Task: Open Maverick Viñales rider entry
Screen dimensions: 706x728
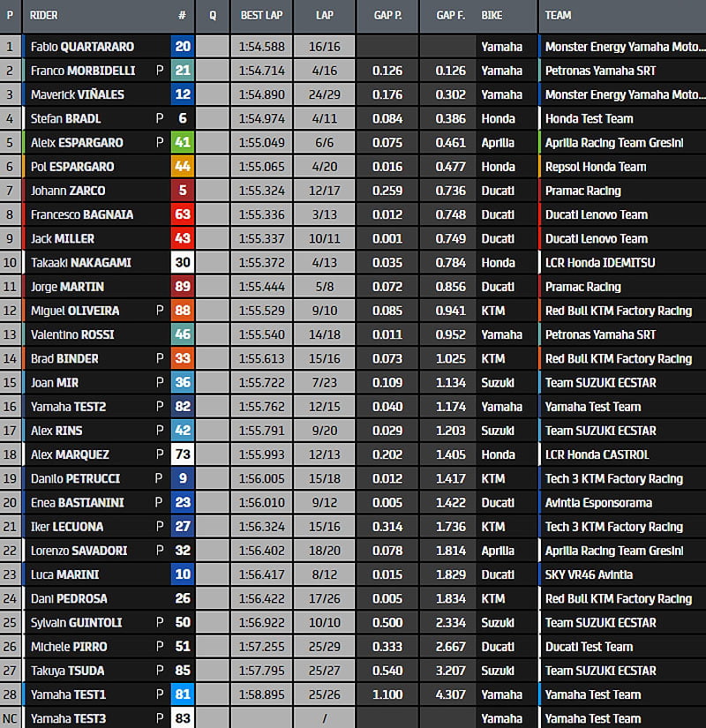Action: click(x=77, y=94)
